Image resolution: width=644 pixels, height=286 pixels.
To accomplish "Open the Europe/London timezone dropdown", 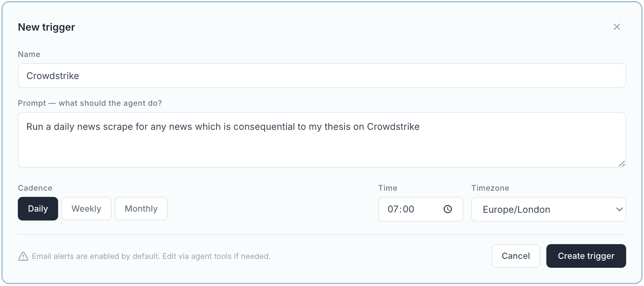I will [x=542, y=209].
